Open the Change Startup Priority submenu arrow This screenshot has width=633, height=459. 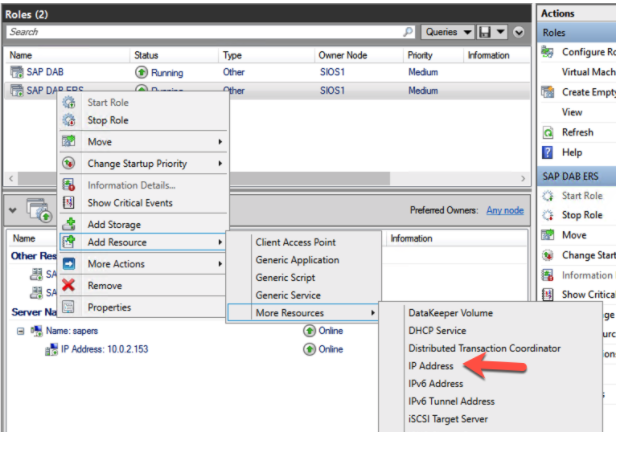tap(220, 163)
